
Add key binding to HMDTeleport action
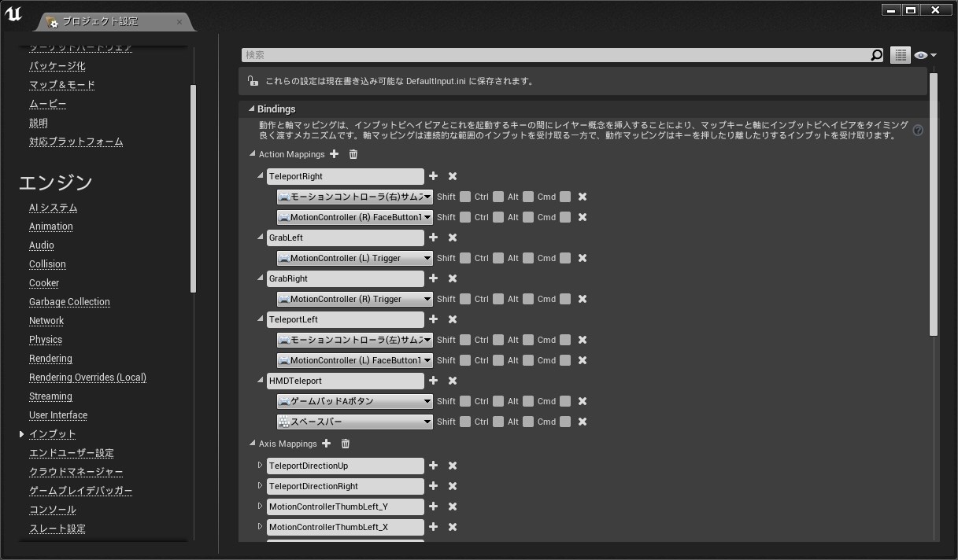coord(433,381)
